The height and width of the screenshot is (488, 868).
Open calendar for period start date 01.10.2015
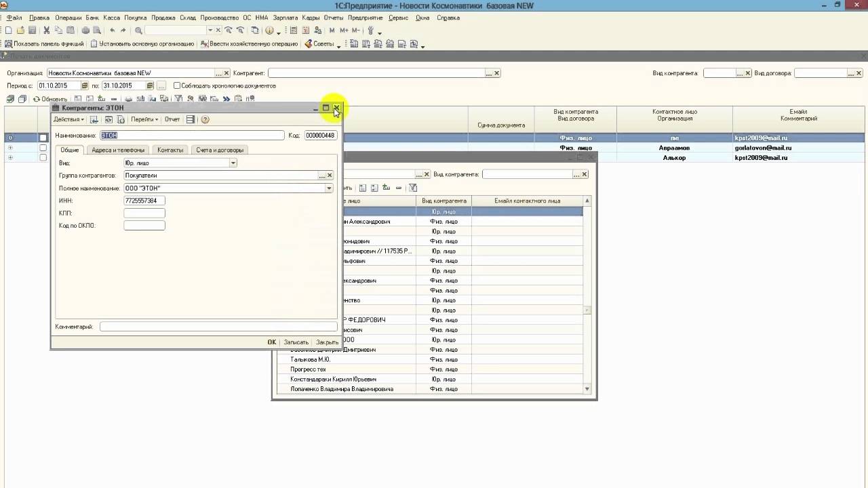tap(85, 86)
